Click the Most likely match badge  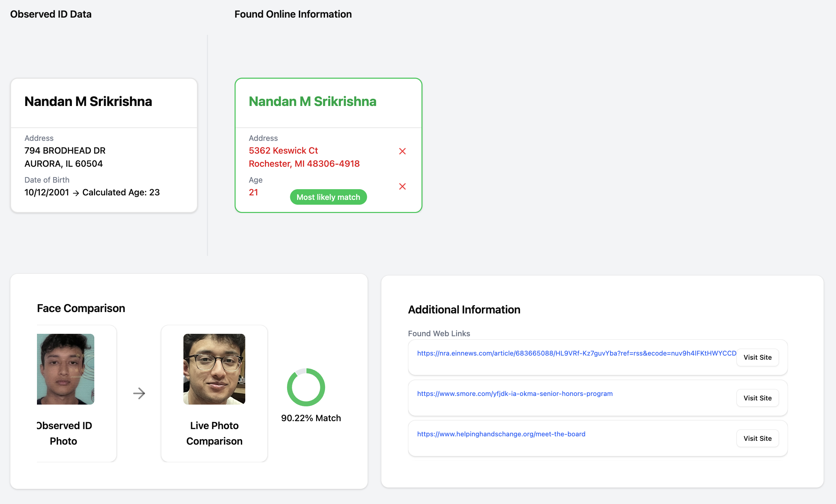[328, 197]
